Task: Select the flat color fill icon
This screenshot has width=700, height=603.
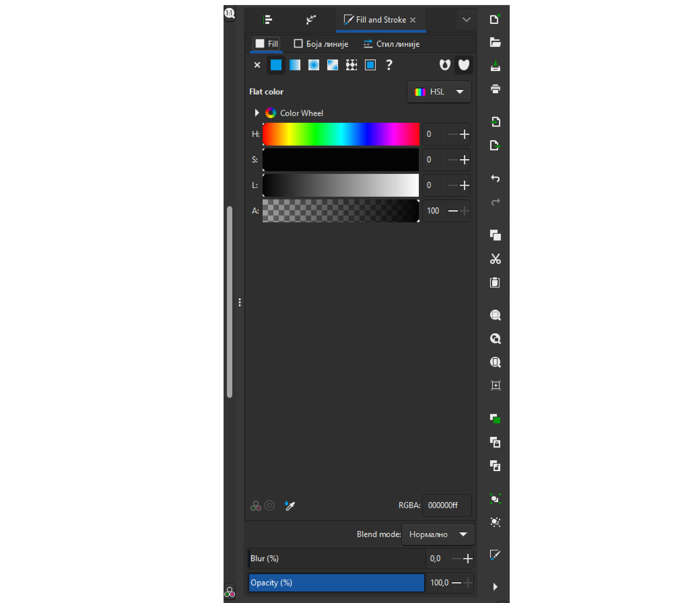Action: coord(276,65)
